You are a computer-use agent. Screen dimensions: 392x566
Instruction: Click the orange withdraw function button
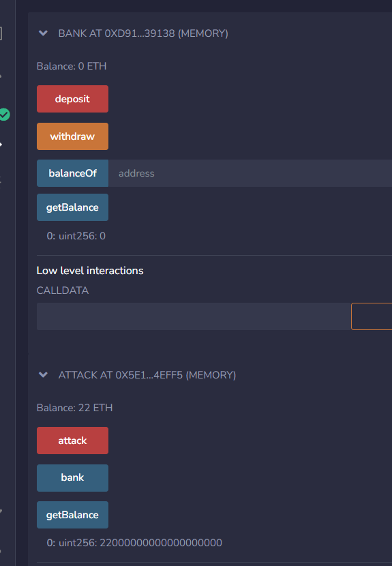[x=72, y=136]
